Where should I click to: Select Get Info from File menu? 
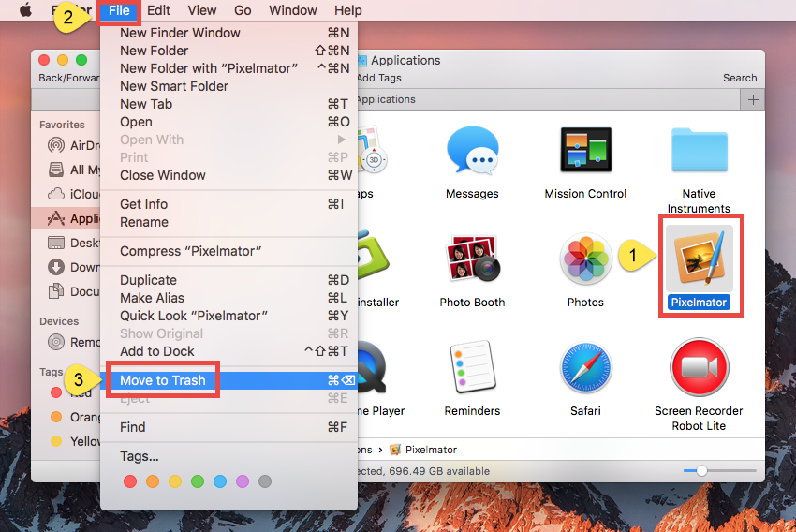click(x=144, y=204)
